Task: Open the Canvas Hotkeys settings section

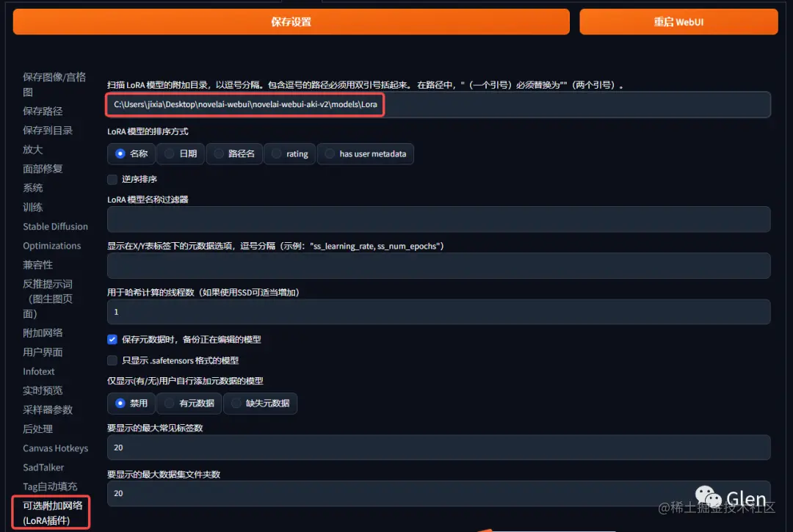Action: (x=55, y=448)
